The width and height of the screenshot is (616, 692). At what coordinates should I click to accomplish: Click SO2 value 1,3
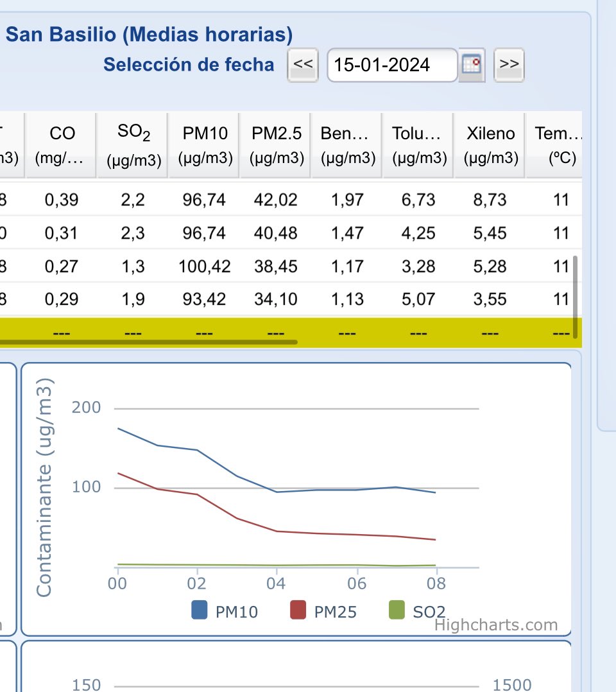[x=133, y=266]
